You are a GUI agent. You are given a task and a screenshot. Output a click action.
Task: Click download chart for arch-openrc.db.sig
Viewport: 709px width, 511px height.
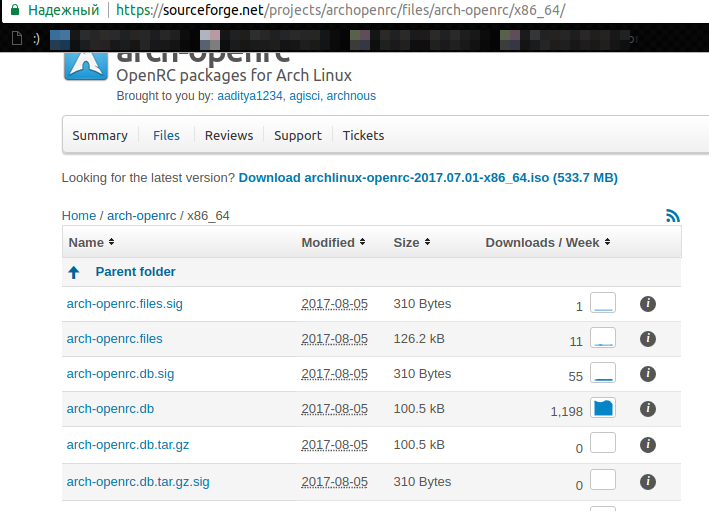(603, 373)
